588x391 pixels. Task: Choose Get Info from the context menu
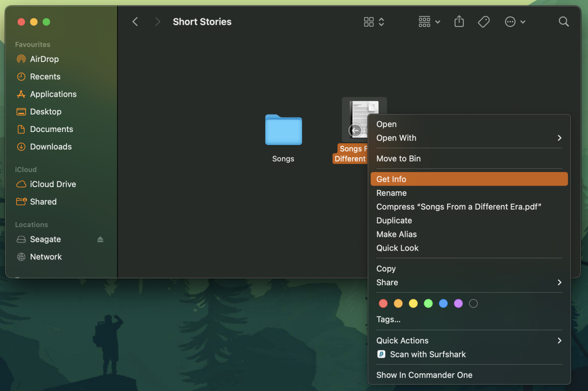[x=391, y=179]
